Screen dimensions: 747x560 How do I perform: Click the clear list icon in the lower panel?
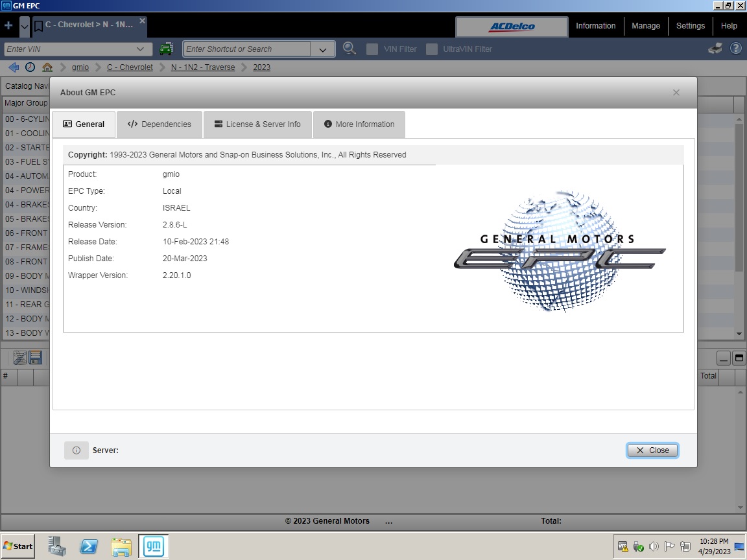click(20, 358)
